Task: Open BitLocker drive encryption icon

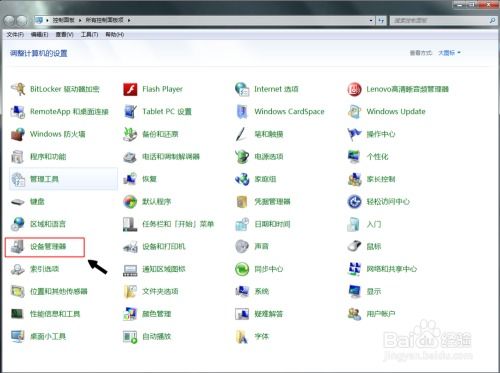Action: coord(18,89)
